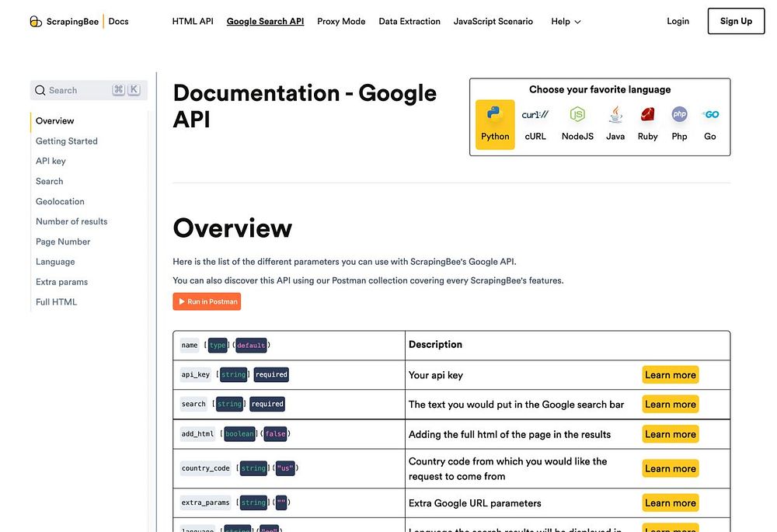Click the Sign Up button
The width and height of the screenshot is (777, 532).
pos(736,21)
